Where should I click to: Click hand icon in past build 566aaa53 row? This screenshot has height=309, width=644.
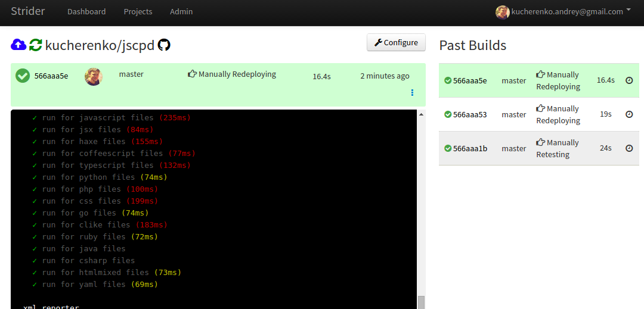[x=540, y=108]
